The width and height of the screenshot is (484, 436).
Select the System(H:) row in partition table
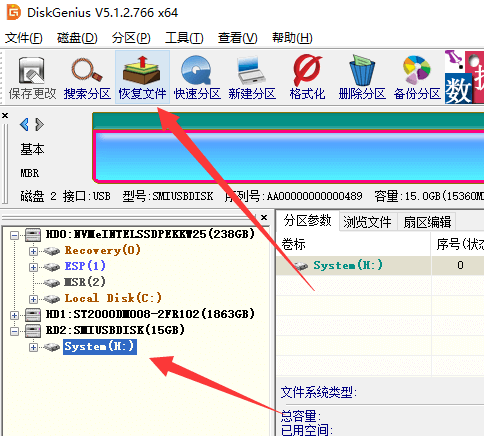[380, 265]
